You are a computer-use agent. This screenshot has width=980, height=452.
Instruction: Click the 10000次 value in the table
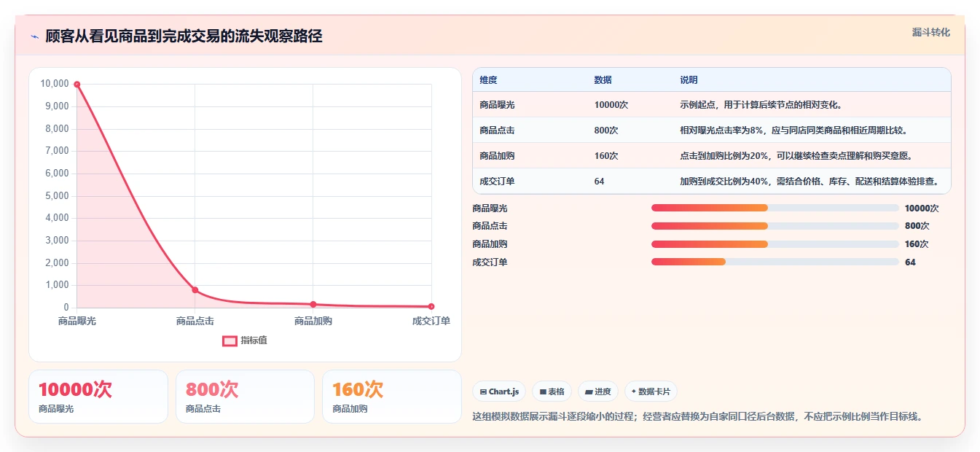611,105
